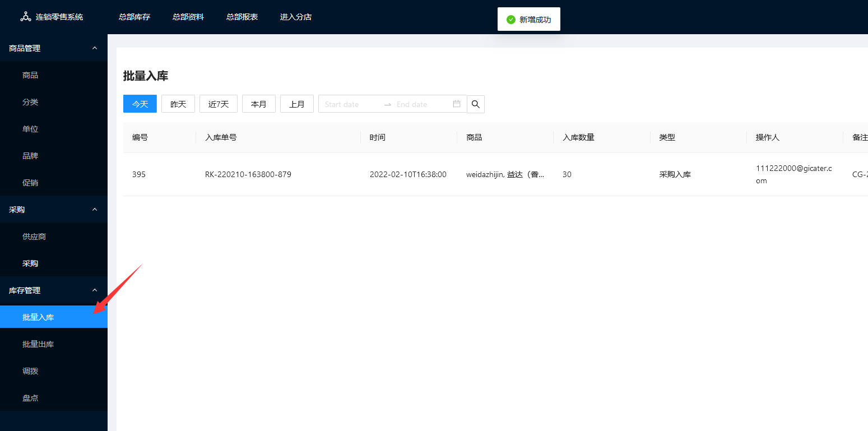This screenshot has width=868, height=431.
Task: Open 盘点 sidebar item
Action: point(54,398)
